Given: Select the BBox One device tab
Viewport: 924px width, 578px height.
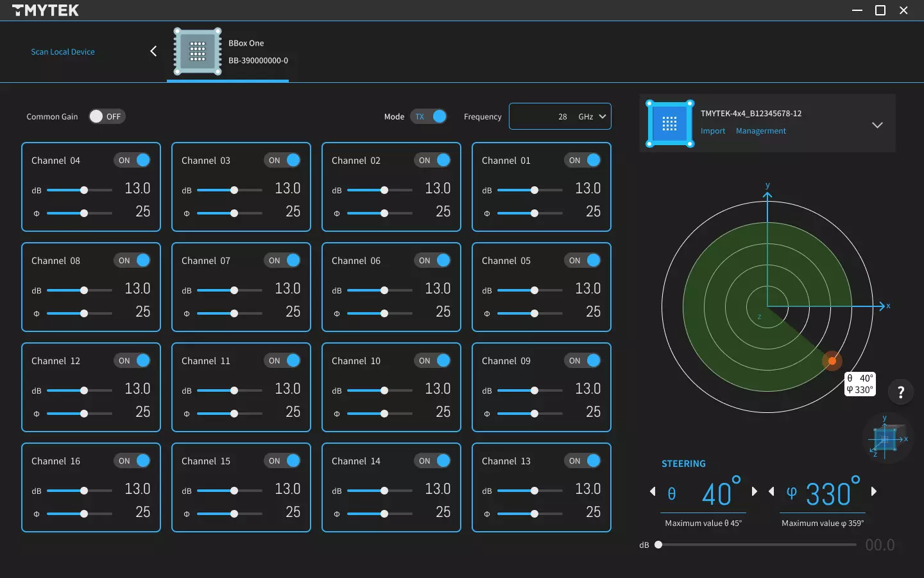Looking at the screenshot, I should coord(228,52).
